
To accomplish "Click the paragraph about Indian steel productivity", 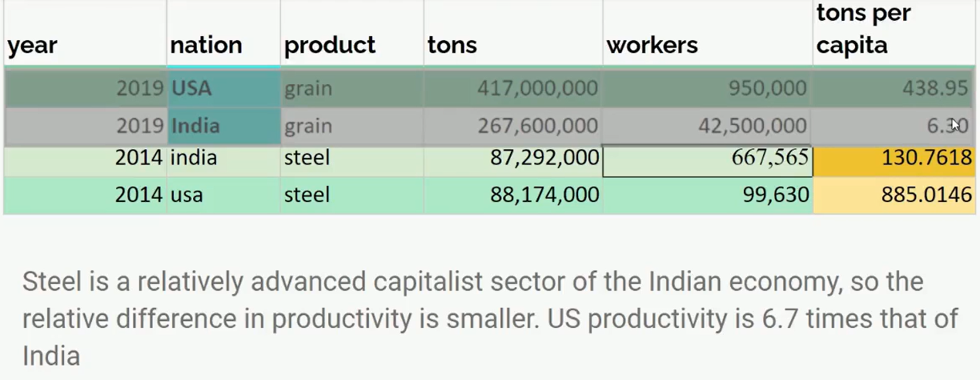I will click(490, 318).
